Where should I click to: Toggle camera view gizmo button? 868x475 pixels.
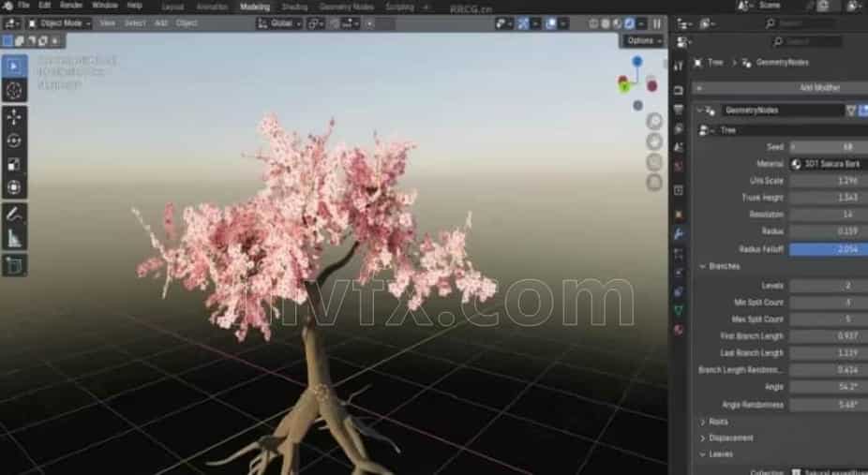click(x=654, y=162)
